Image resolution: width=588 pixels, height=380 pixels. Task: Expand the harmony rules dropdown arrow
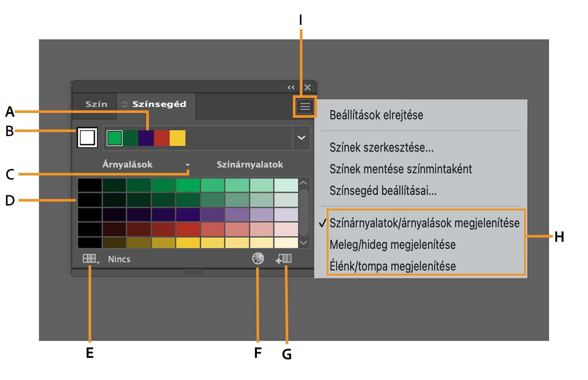302,138
